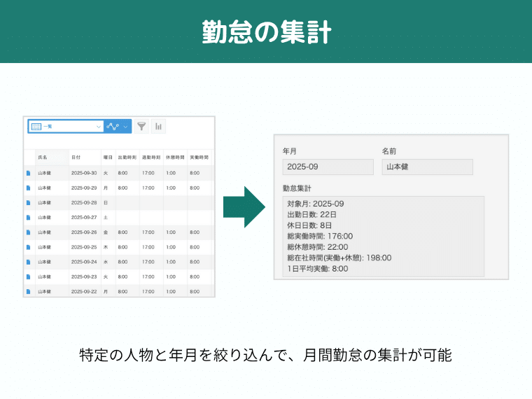The height and width of the screenshot is (399, 532).
Task: Expand the chevron beside the graph icon
Action: click(125, 127)
